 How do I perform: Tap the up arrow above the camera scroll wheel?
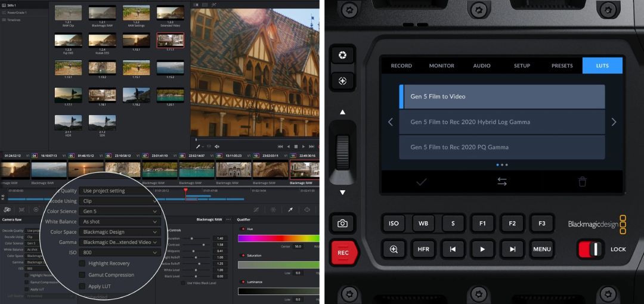pos(342,112)
